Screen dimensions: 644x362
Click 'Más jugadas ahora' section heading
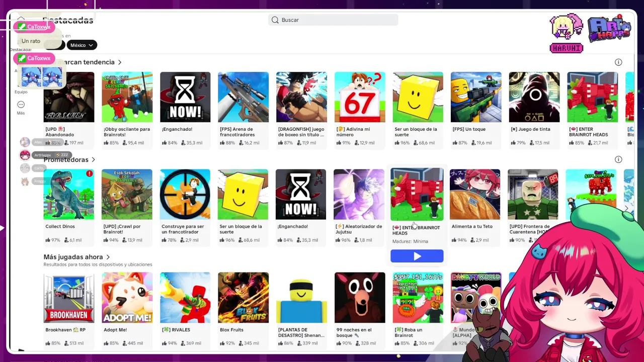point(73,257)
